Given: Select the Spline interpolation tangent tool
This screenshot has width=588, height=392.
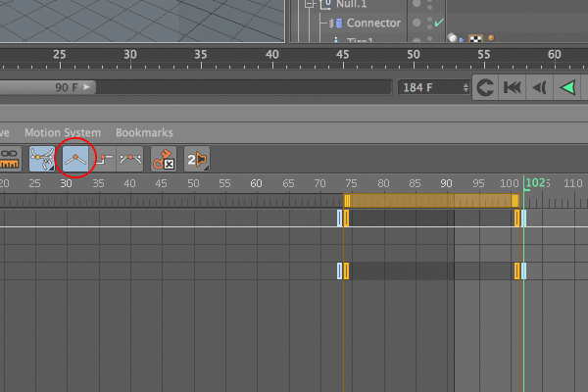Looking at the screenshot, I should tap(130, 159).
